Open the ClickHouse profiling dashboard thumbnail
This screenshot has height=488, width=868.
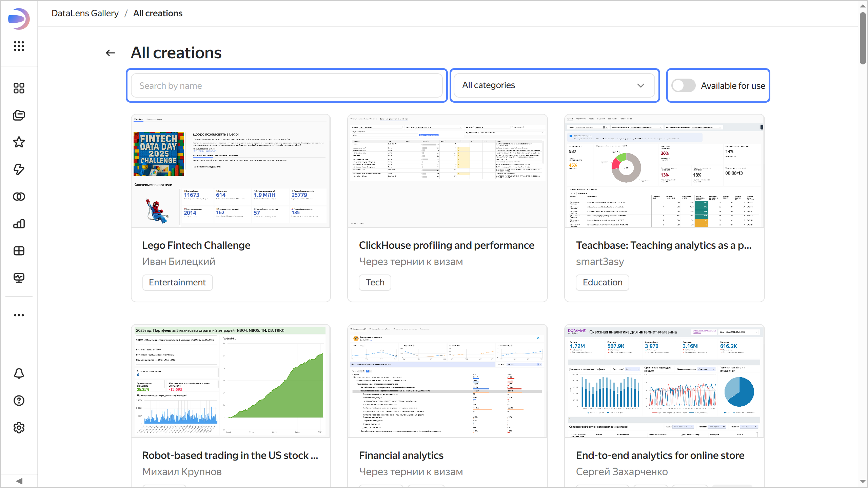(447, 171)
